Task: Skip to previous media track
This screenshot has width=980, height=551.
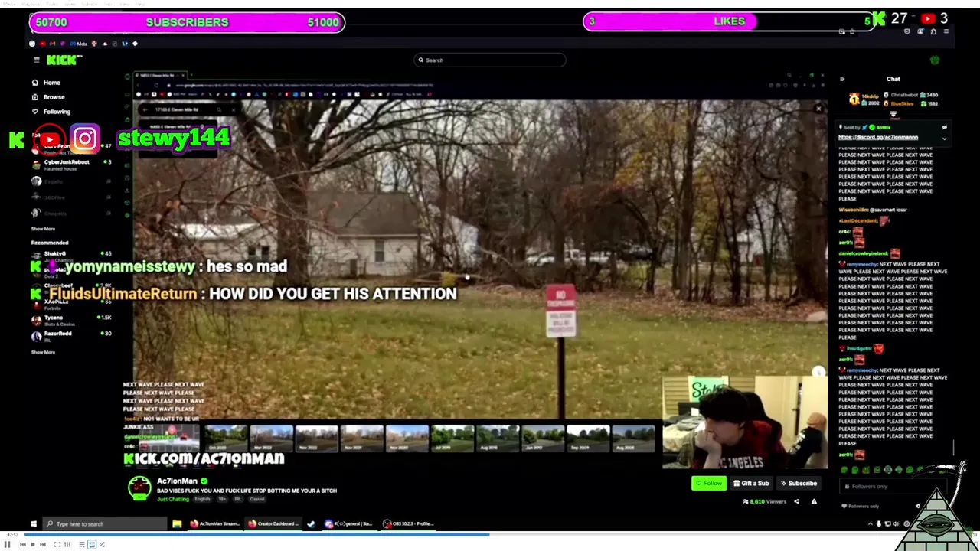Action: pos(22,544)
